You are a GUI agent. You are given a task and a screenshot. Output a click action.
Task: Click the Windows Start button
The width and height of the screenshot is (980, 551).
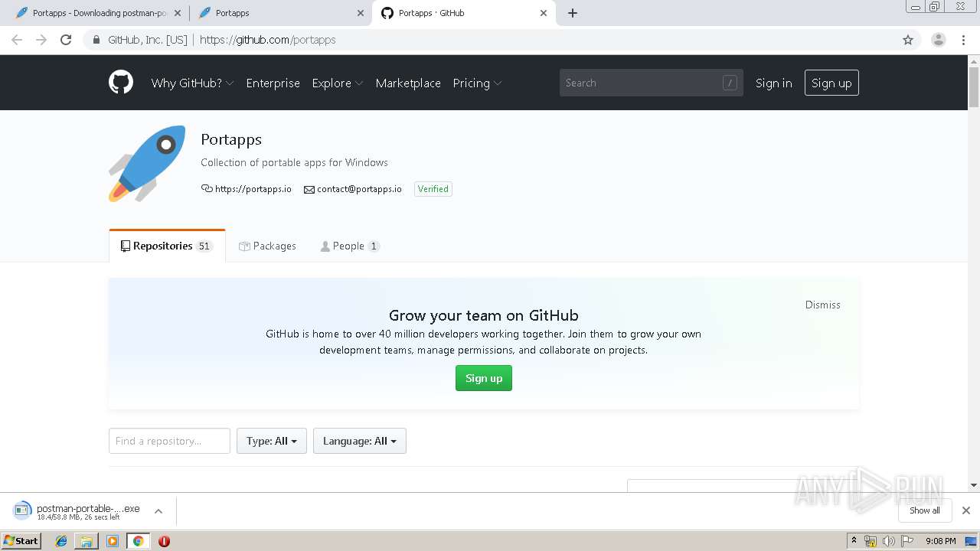(21, 541)
